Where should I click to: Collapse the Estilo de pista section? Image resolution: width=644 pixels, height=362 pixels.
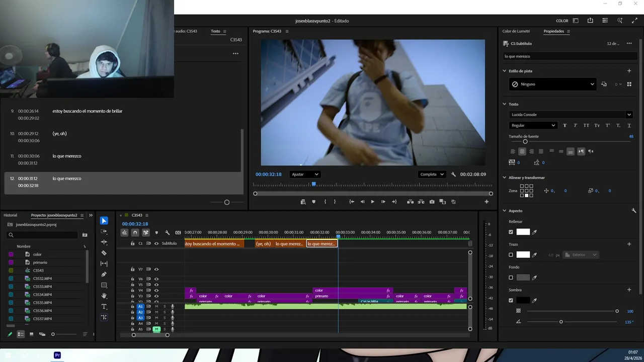point(505,71)
